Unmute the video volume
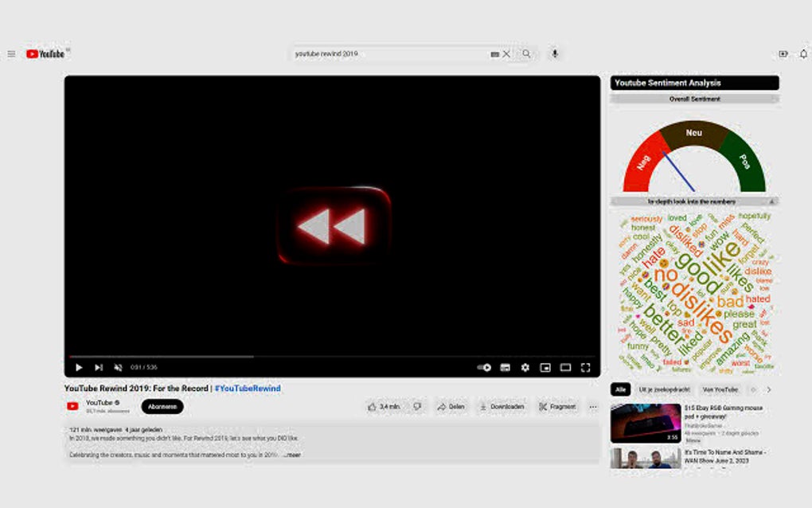Screen dimensions: 812x508 [x=117, y=367]
